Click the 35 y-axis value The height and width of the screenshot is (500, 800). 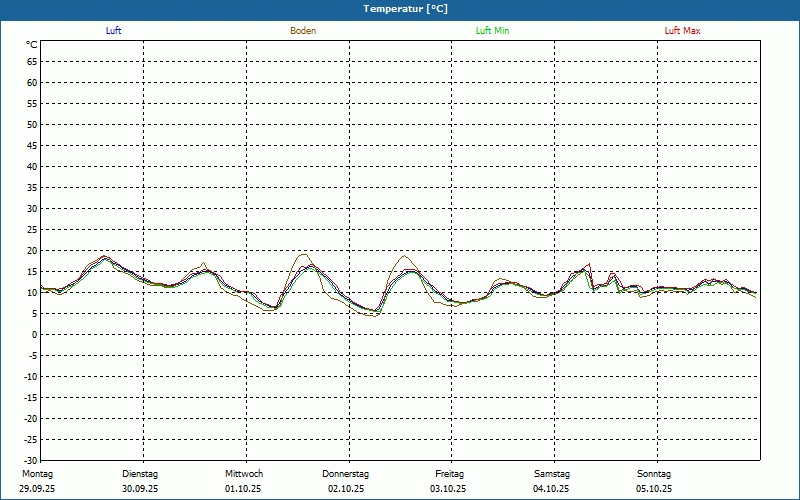pyautogui.click(x=32, y=188)
